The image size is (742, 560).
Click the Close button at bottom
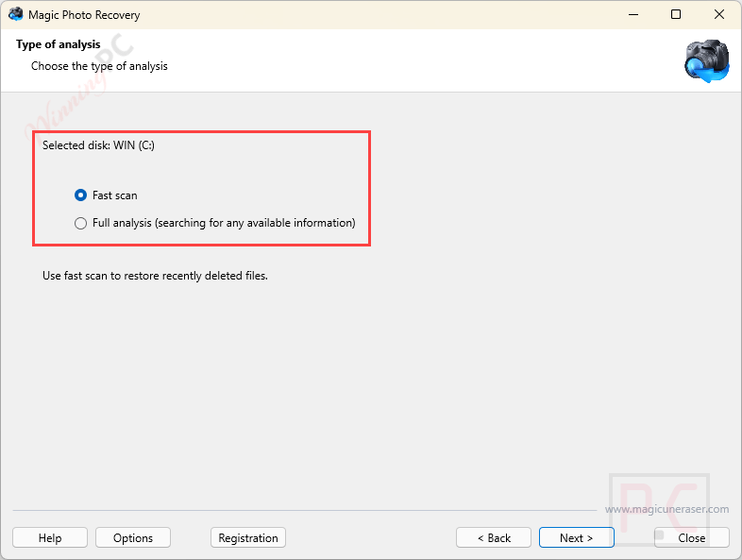pyautogui.click(x=691, y=537)
